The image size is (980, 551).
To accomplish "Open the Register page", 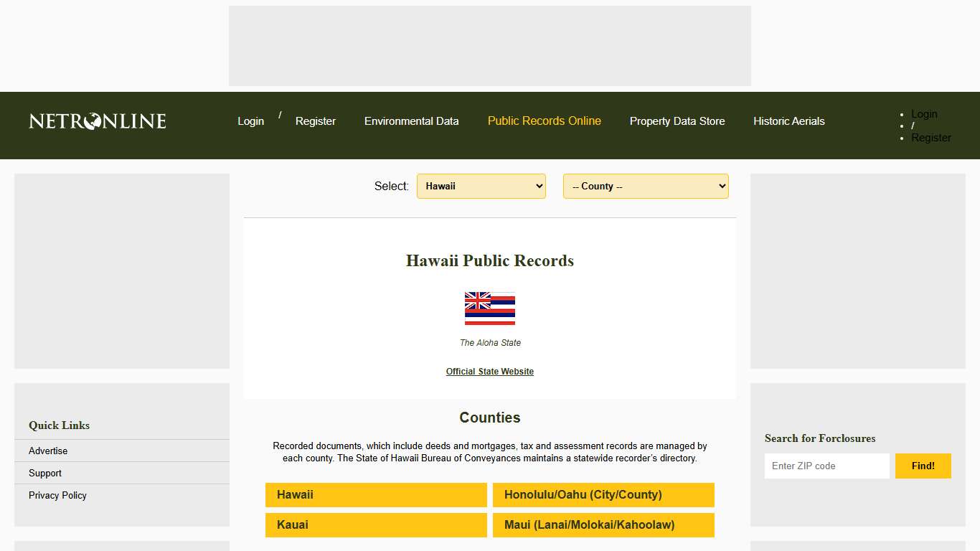I will pyautogui.click(x=315, y=121).
